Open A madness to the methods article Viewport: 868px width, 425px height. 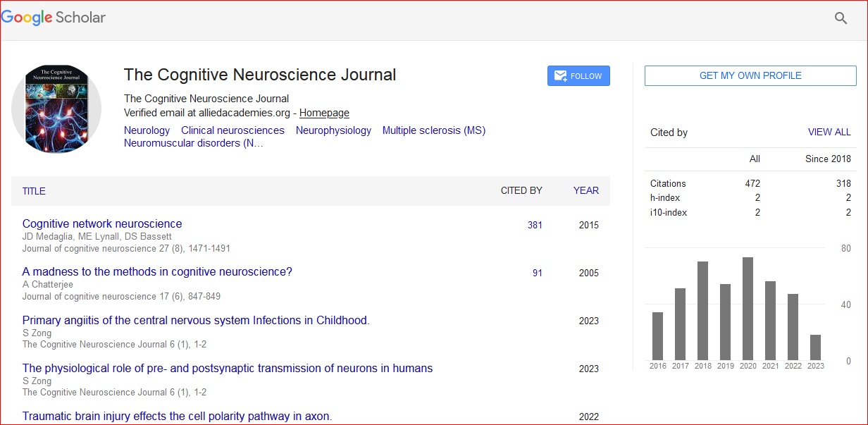coord(157,272)
